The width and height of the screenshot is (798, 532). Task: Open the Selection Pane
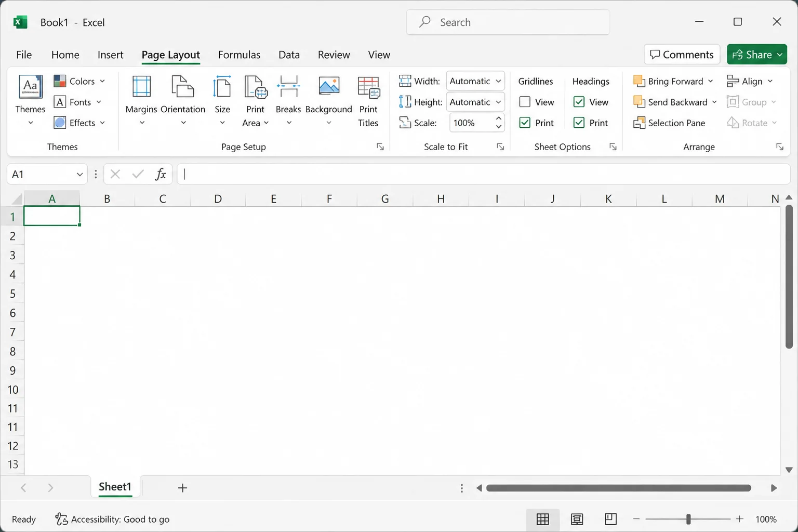point(669,123)
